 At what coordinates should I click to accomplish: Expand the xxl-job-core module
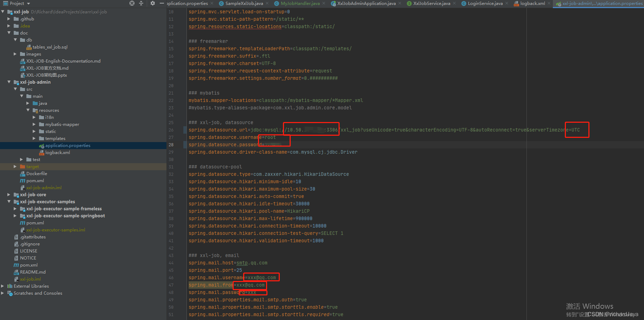tap(9, 194)
